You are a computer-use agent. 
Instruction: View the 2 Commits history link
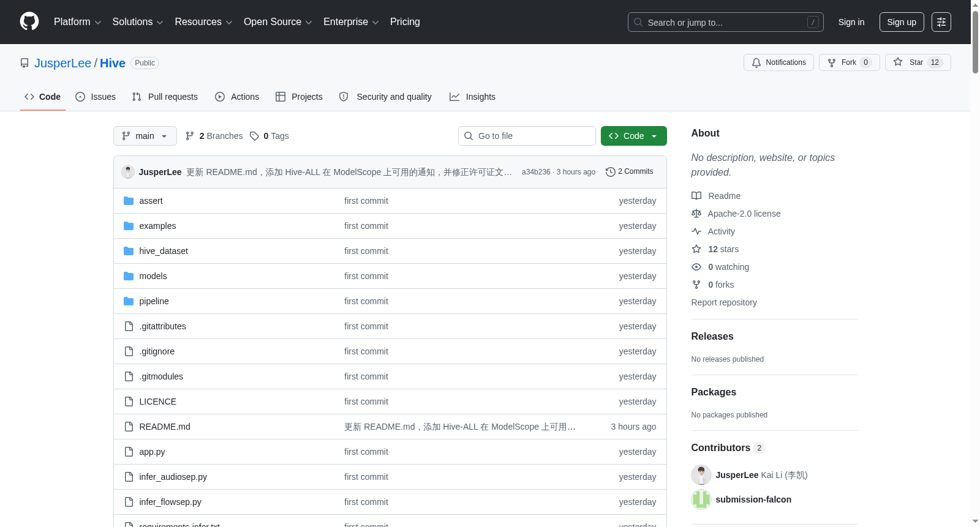(x=630, y=172)
